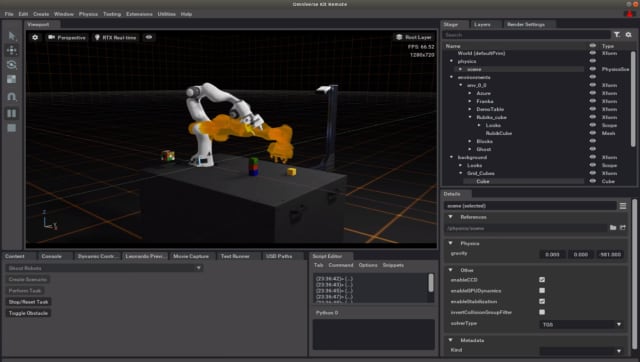Screen dimensions: 640x362
Task: Pause the simulation with the pause button
Action: (12, 113)
